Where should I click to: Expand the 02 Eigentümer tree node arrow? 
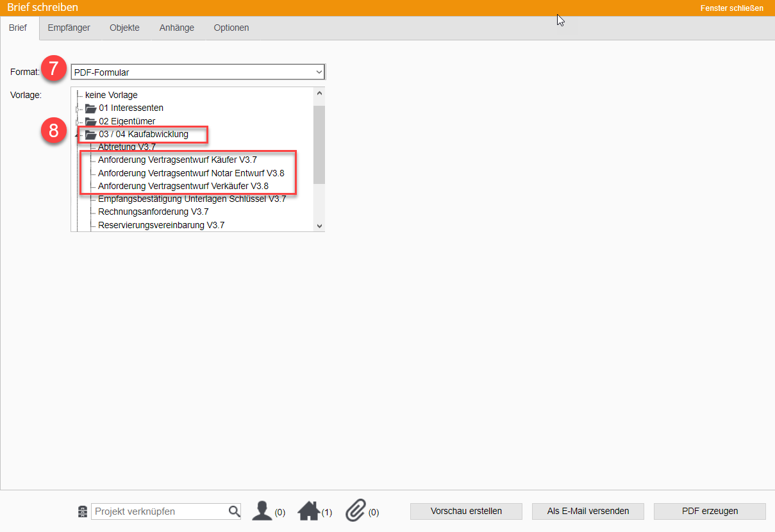point(77,122)
